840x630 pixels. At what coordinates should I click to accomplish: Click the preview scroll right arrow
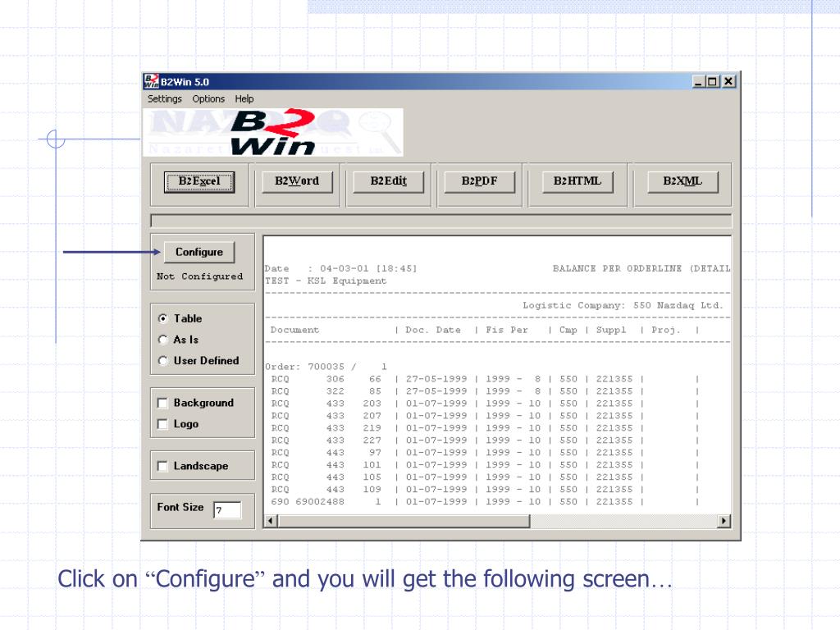(x=724, y=521)
